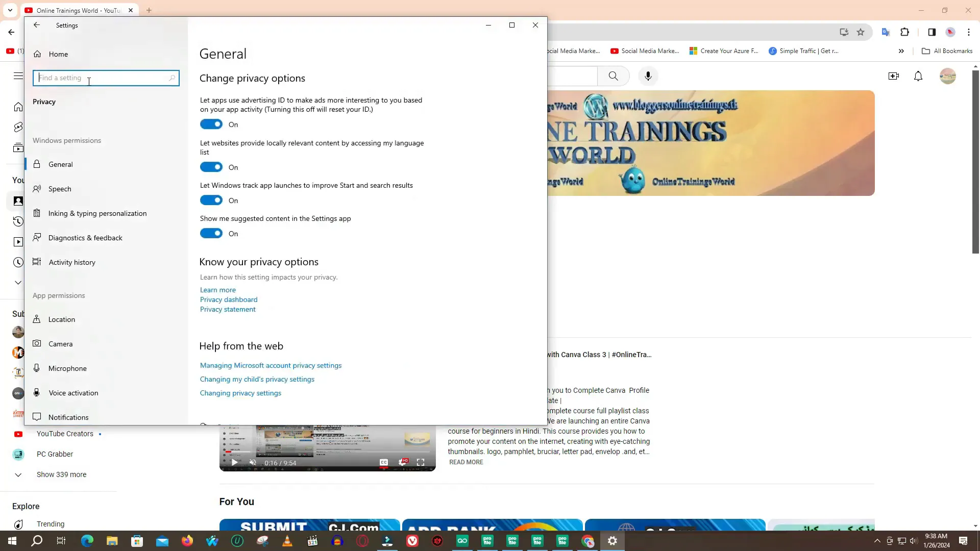Toggle suggested content in Settings switch

click(211, 234)
